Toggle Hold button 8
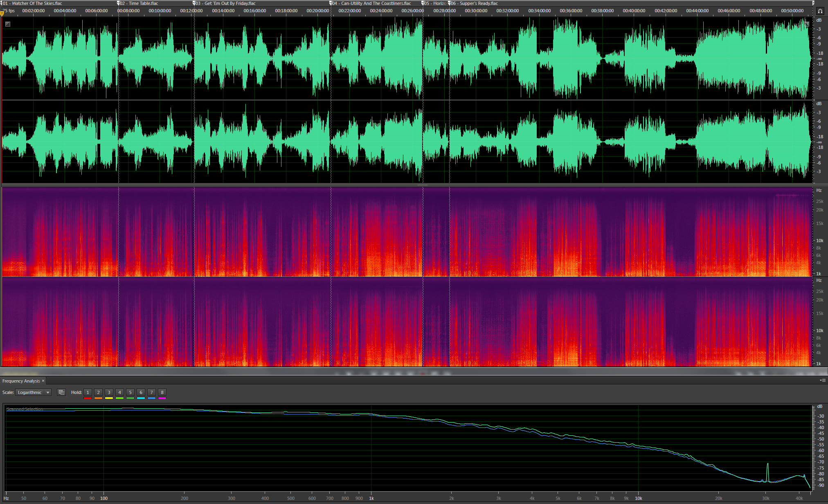The height and width of the screenshot is (504, 828). 162,392
